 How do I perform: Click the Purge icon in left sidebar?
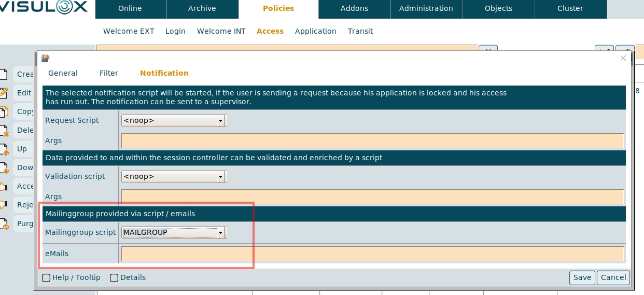click(3, 223)
